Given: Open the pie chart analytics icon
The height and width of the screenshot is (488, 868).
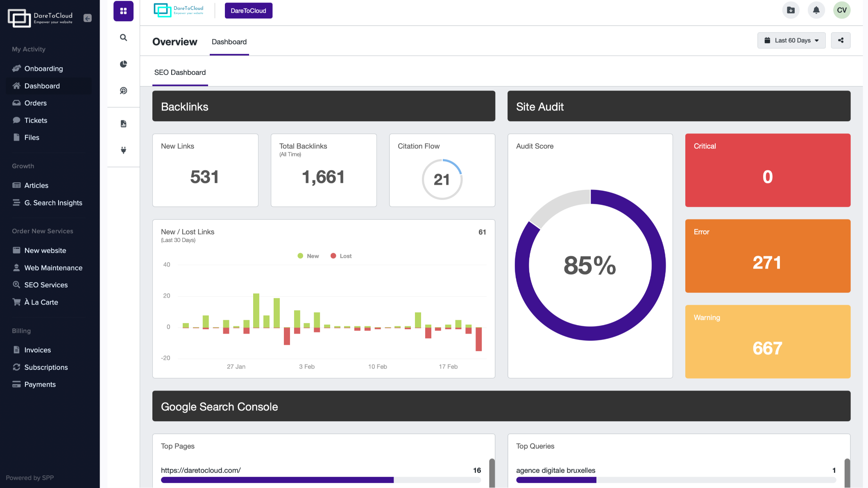Looking at the screenshot, I should [x=123, y=64].
